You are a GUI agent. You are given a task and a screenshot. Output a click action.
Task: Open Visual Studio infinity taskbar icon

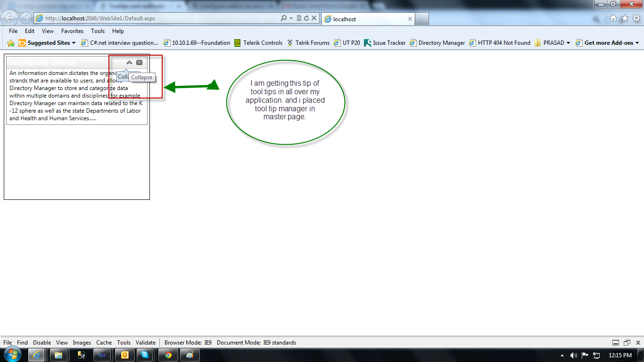[x=102, y=355]
